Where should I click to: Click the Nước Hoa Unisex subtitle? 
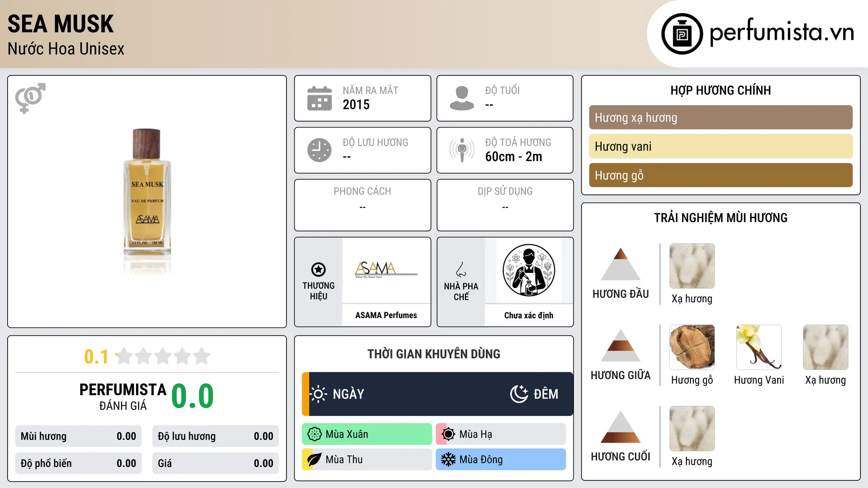(66, 49)
